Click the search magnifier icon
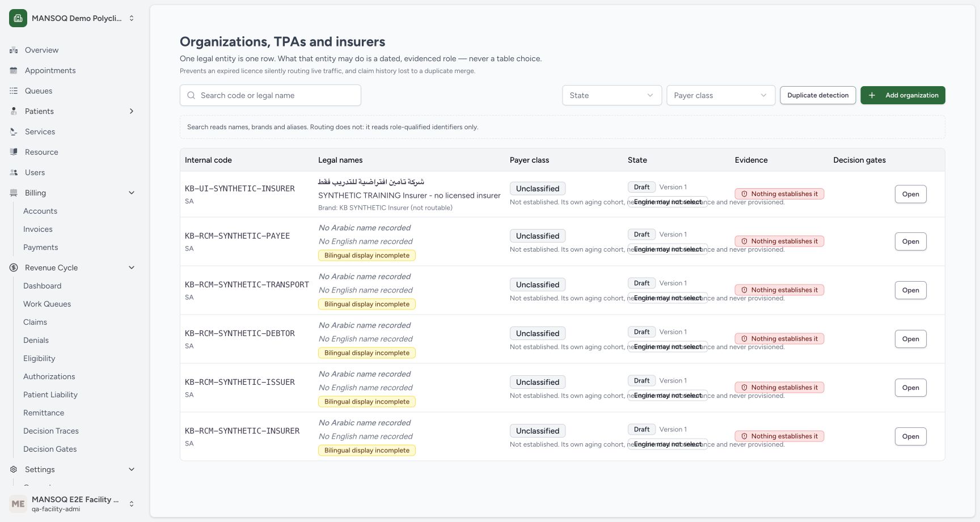The width and height of the screenshot is (980, 522). pyautogui.click(x=191, y=95)
